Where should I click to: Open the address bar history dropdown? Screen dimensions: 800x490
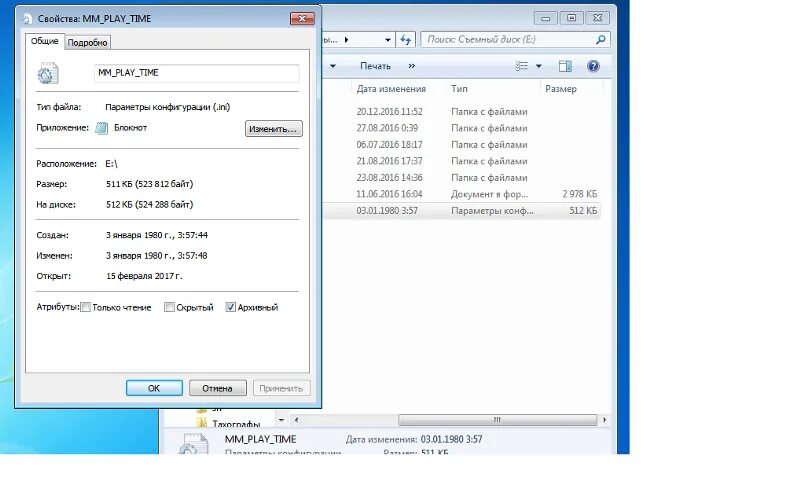pos(388,39)
